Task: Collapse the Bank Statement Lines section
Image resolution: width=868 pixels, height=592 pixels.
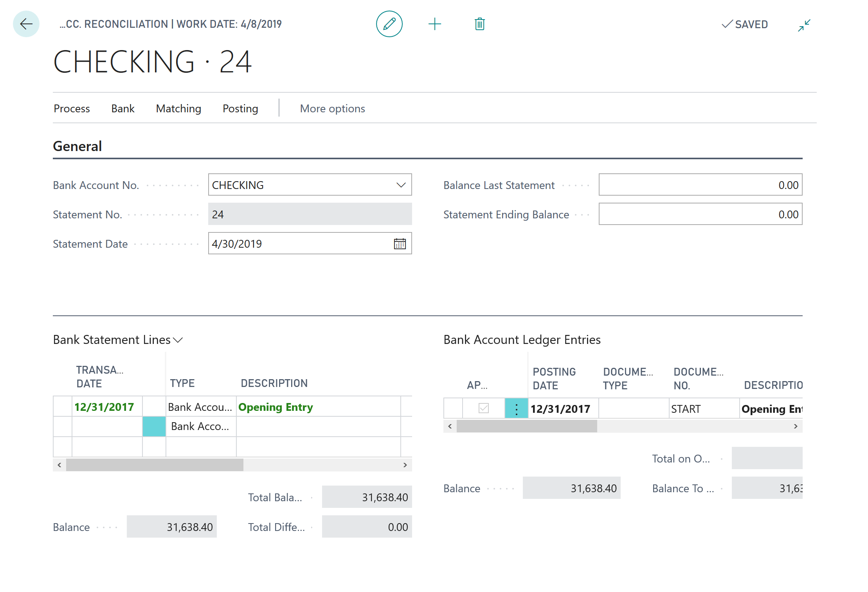Action: (x=178, y=340)
